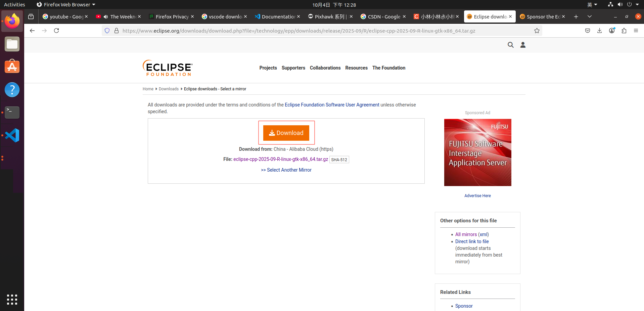Open the Firefox account icon
The height and width of the screenshot is (311, 644).
(612, 31)
